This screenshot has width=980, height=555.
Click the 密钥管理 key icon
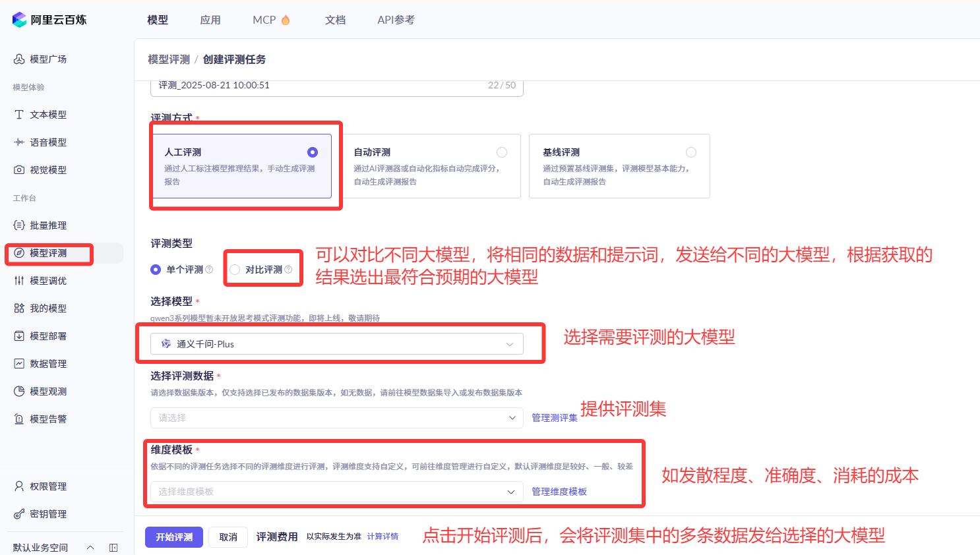(19, 514)
